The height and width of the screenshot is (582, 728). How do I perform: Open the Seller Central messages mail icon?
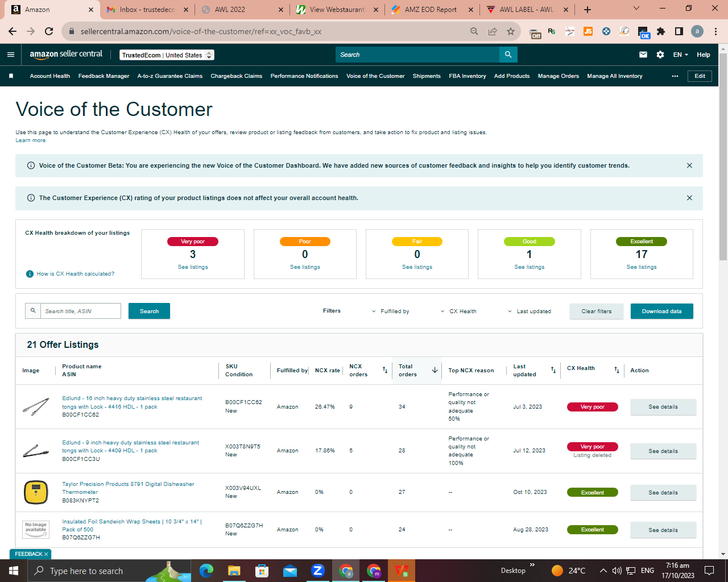[x=643, y=55]
